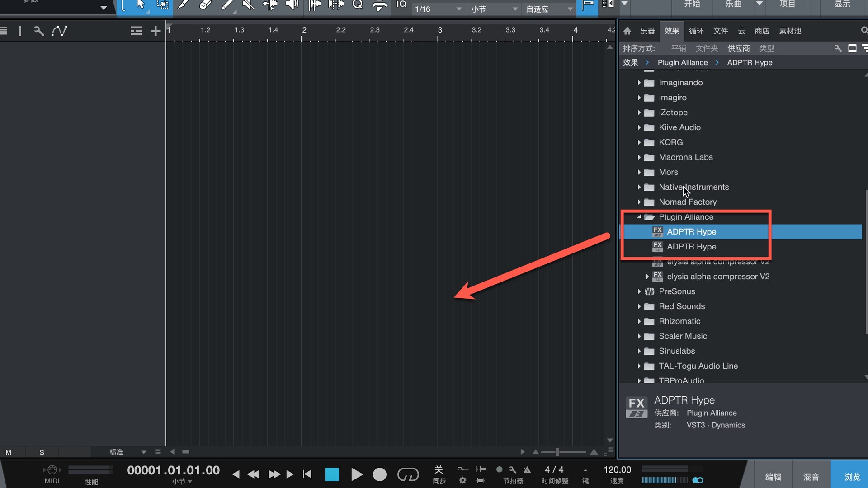Open the 开始 start page

(x=692, y=4)
